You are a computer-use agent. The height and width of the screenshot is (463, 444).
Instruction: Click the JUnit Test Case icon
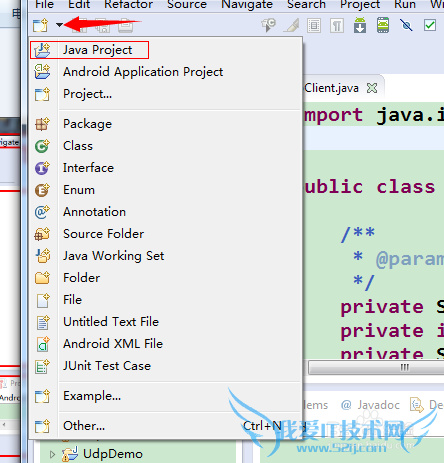pos(42,366)
